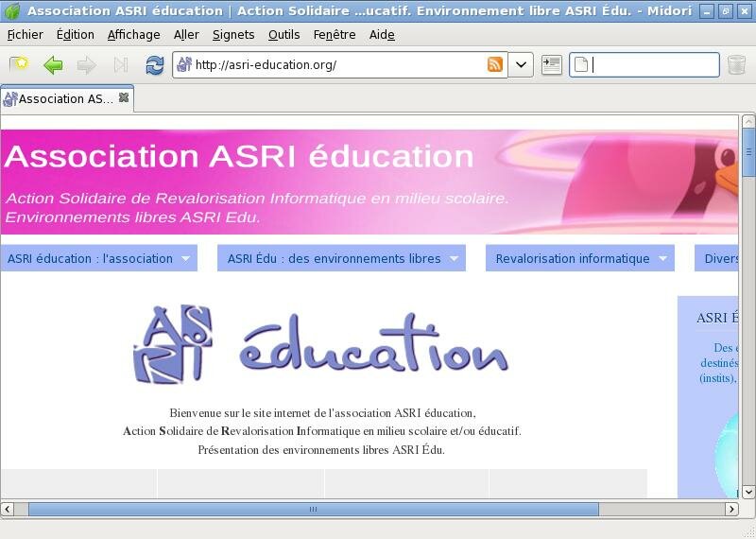Click the horizontal scrollbar thumb

click(x=314, y=509)
